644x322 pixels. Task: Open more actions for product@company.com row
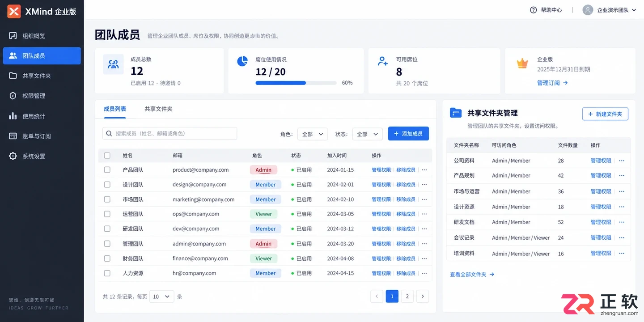click(x=424, y=170)
